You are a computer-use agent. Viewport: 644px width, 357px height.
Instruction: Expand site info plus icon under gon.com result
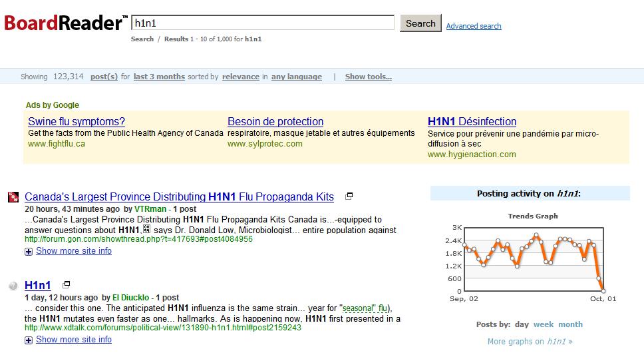pyautogui.click(x=29, y=252)
